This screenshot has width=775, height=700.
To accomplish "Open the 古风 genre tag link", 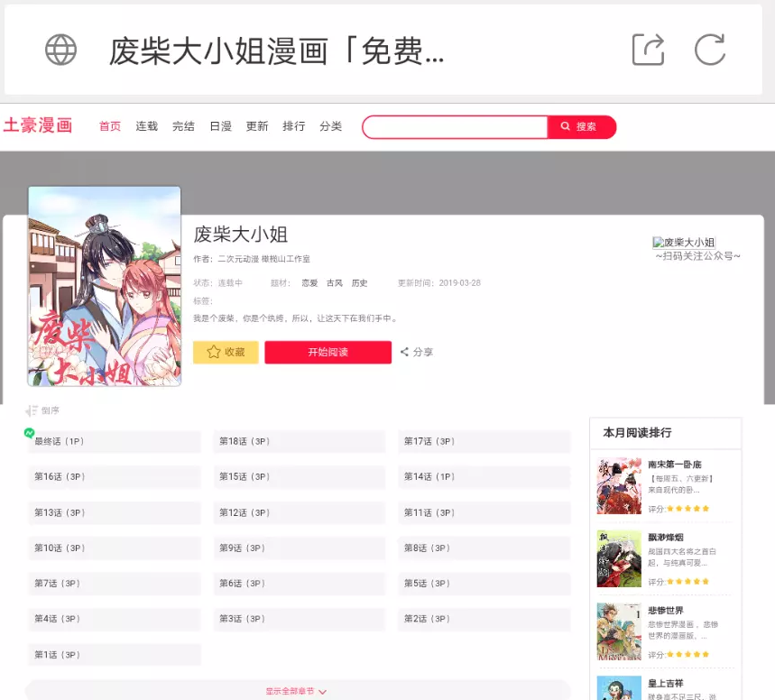I will pyautogui.click(x=334, y=282).
